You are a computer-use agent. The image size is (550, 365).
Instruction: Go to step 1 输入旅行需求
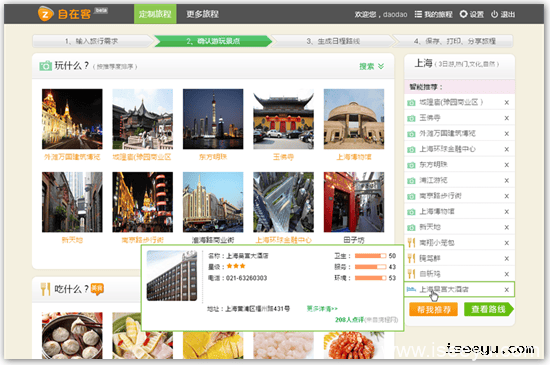coord(92,41)
